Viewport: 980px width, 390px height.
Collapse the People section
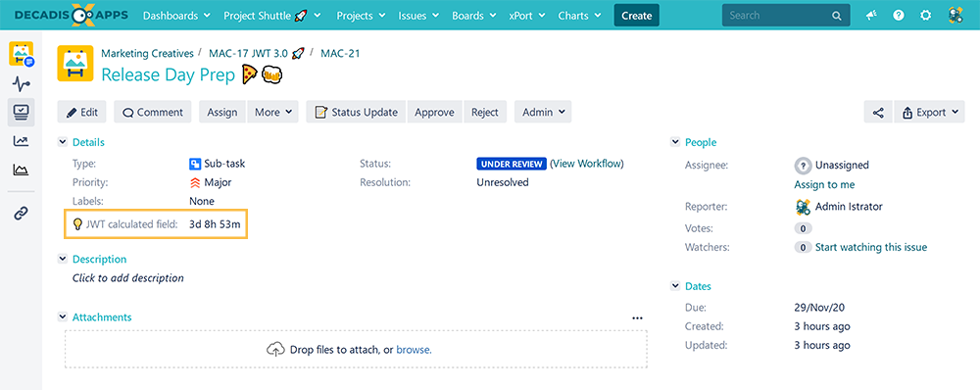pos(675,142)
